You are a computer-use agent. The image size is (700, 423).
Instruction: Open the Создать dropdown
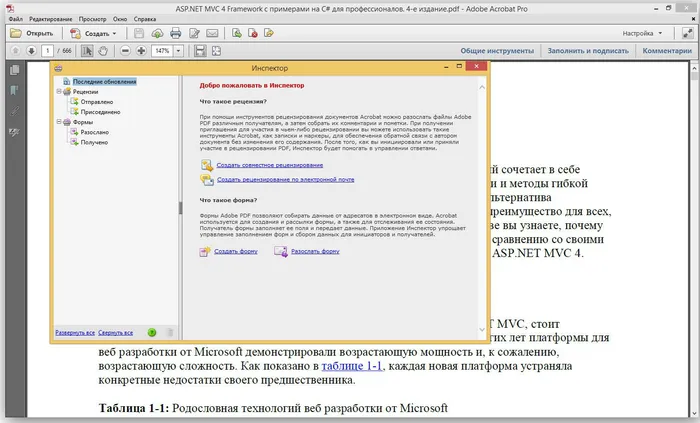tap(94, 33)
